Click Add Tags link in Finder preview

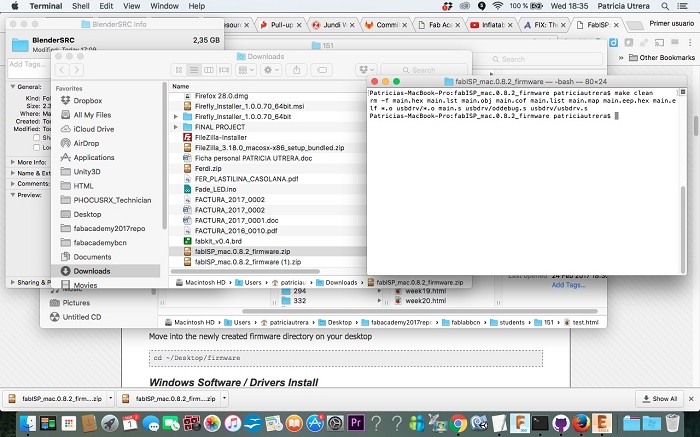(x=568, y=285)
